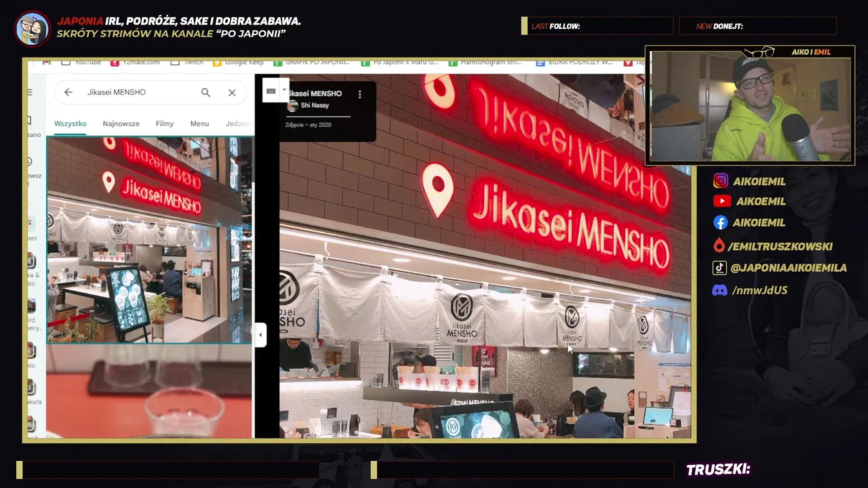
Task: Select the partly hidden Jedzenie tab
Action: point(239,123)
